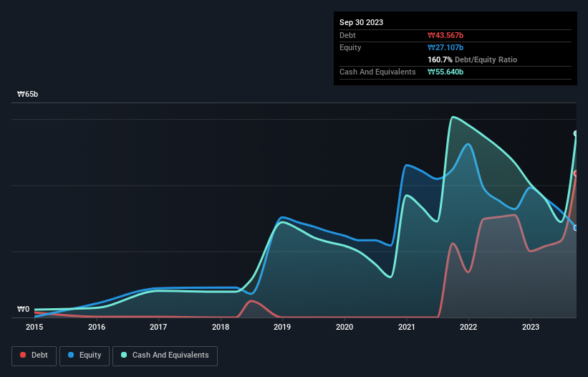
Task: Click Cash And Equivalents label in tooltip
Action: (x=377, y=72)
